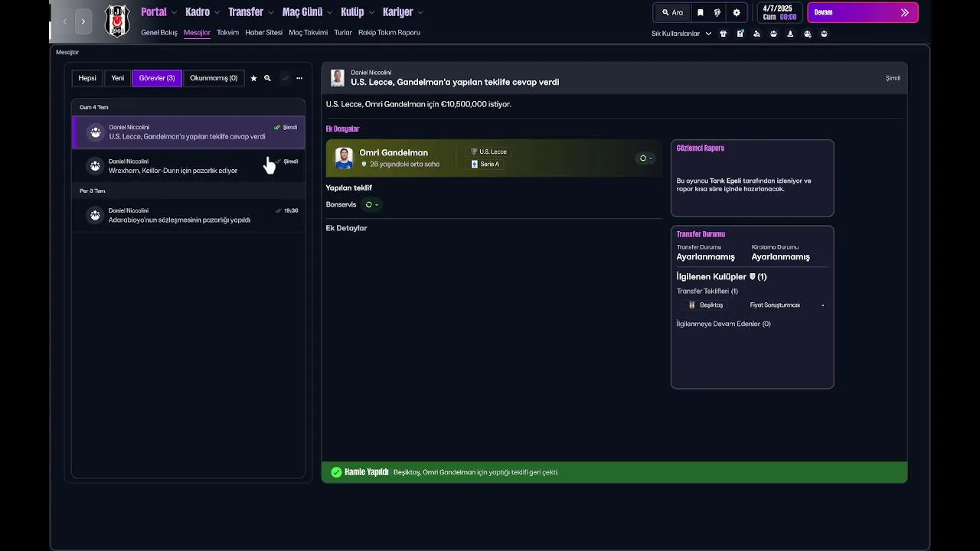Select the Okunmamış (0) filter
This screenshot has height=551, width=980.
tap(214, 78)
